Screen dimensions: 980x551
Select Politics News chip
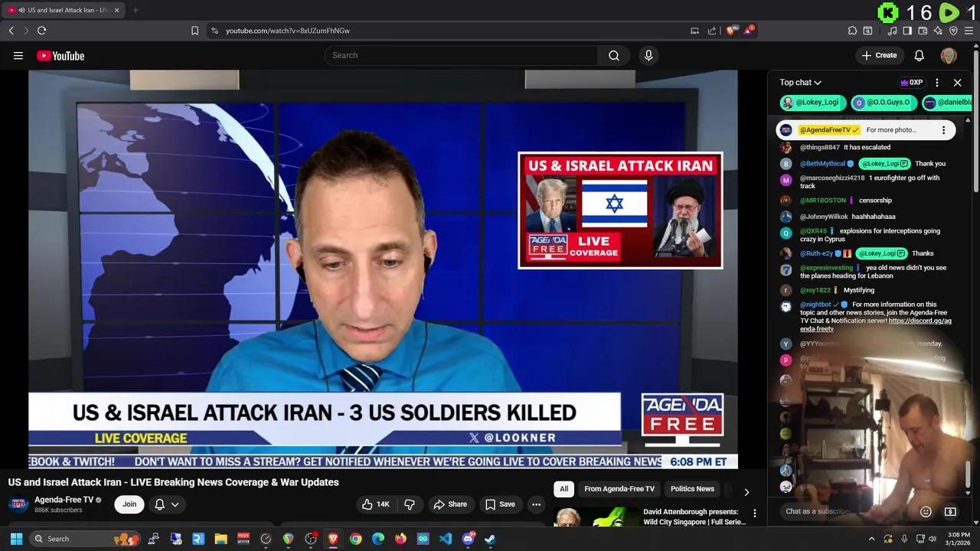(692, 489)
